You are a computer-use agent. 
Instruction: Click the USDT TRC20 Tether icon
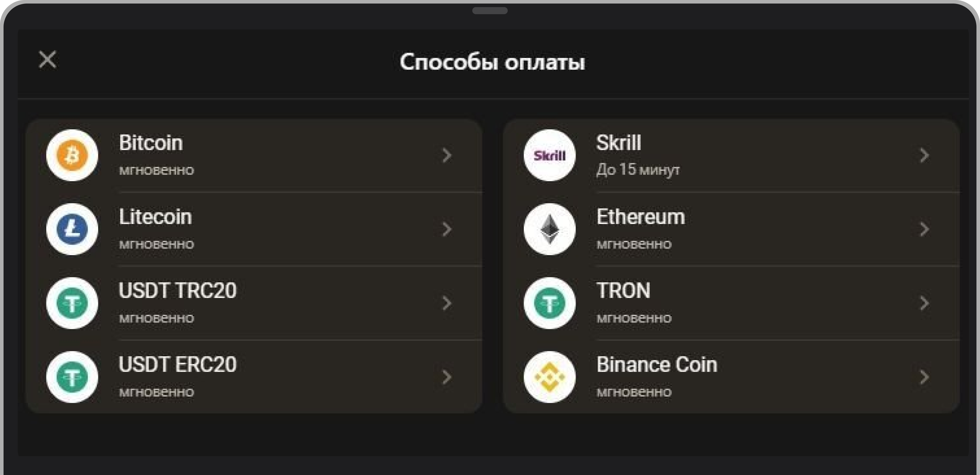(72, 303)
